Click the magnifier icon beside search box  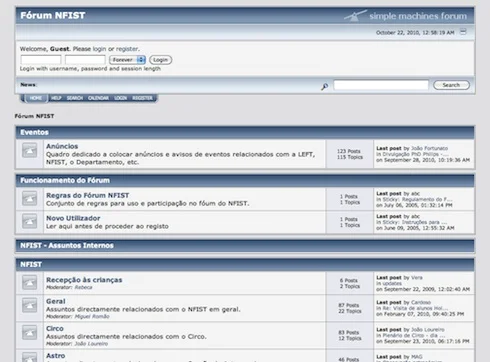(x=324, y=86)
